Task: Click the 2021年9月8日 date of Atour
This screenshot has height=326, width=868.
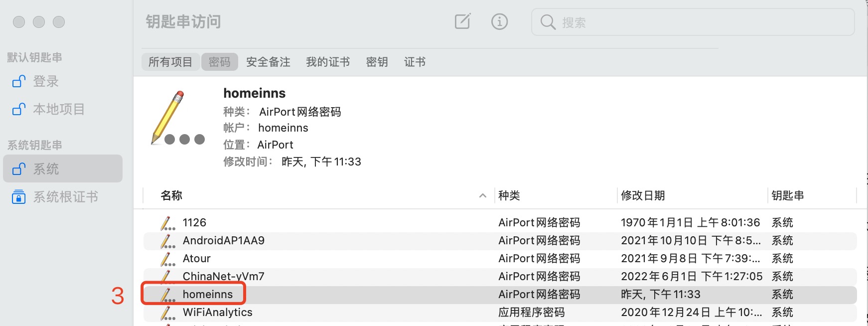Action: click(691, 258)
